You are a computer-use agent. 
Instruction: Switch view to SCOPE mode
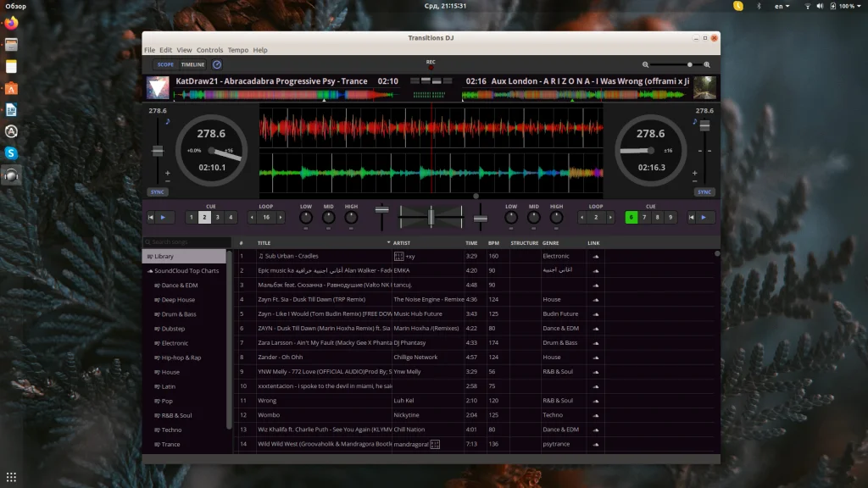pyautogui.click(x=165, y=64)
